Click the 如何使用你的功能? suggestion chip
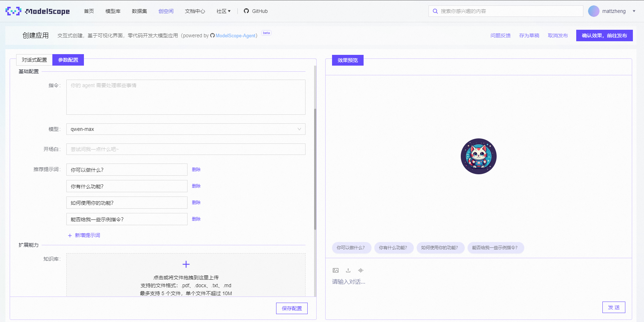The image size is (644, 322). [x=440, y=248]
